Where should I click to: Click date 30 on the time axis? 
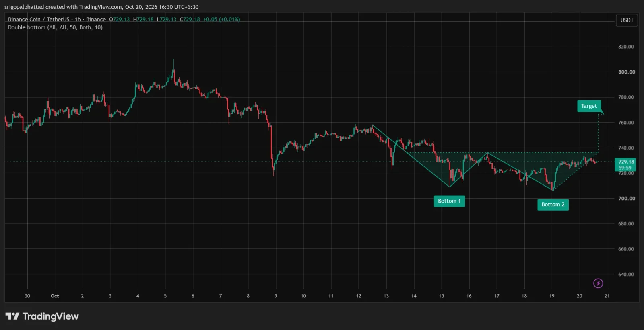point(27,296)
